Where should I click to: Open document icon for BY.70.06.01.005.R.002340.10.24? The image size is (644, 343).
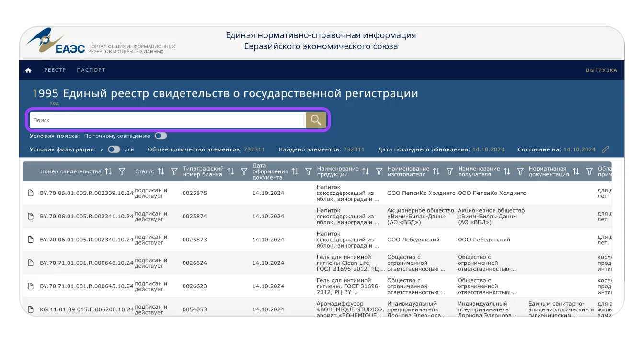31,240
